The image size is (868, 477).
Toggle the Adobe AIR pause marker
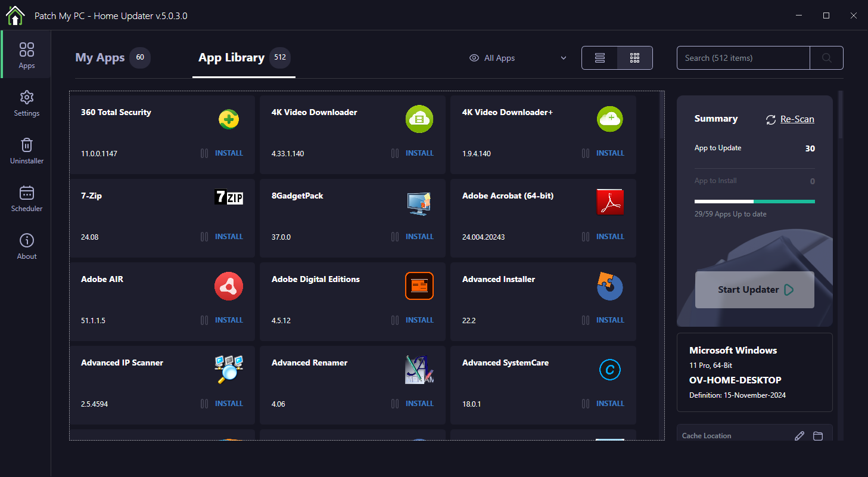(204, 320)
